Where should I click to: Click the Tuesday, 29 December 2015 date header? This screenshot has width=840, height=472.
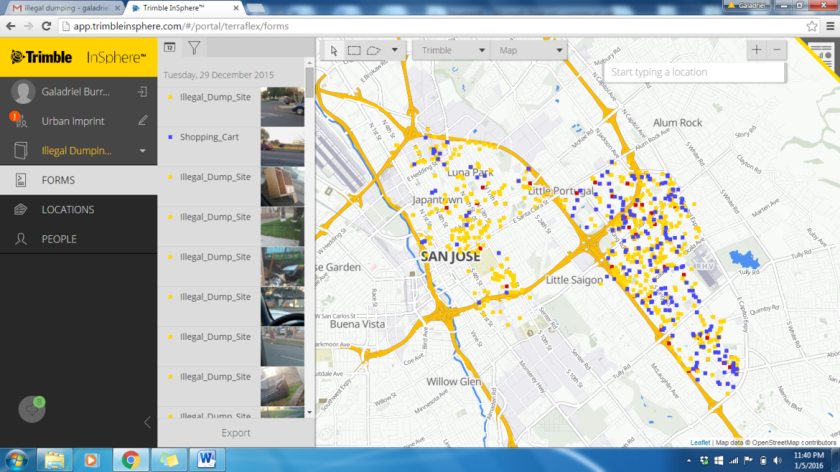point(219,75)
